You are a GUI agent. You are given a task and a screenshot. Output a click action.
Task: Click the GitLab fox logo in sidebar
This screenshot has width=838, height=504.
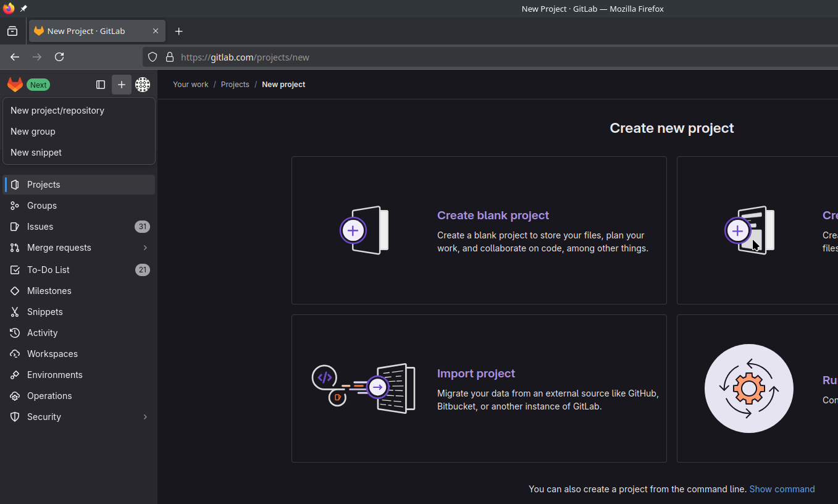coord(15,85)
